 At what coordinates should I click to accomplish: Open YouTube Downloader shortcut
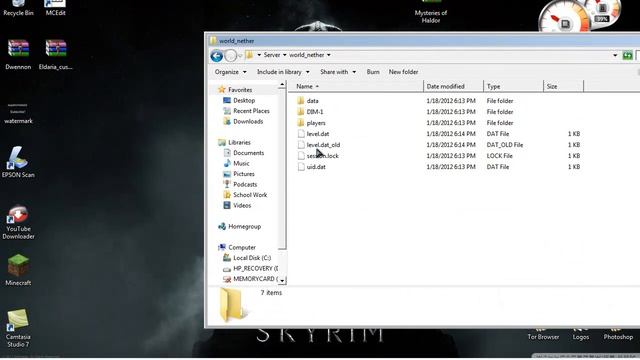18,222
